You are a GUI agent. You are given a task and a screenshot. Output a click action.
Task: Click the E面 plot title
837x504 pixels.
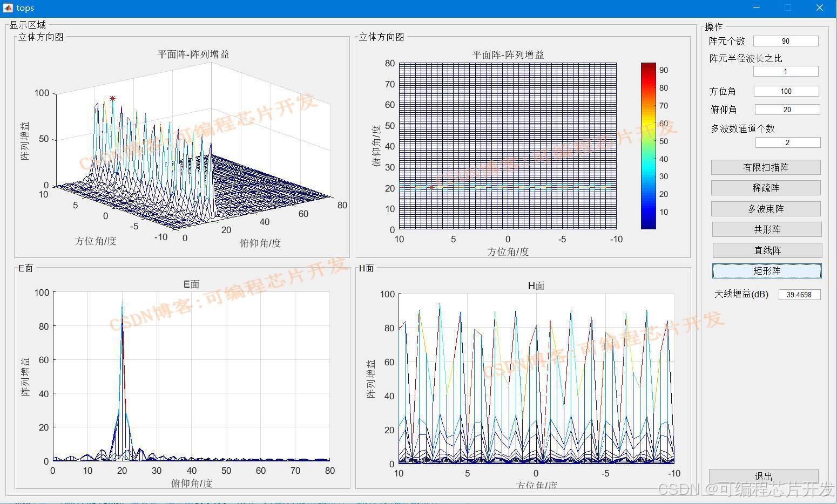(192, 284)
